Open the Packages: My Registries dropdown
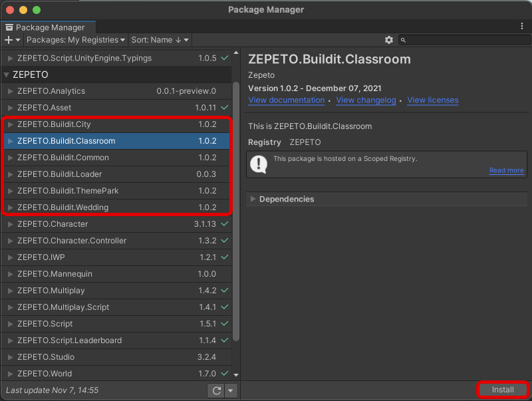532x401 pixels. point(76,40)
